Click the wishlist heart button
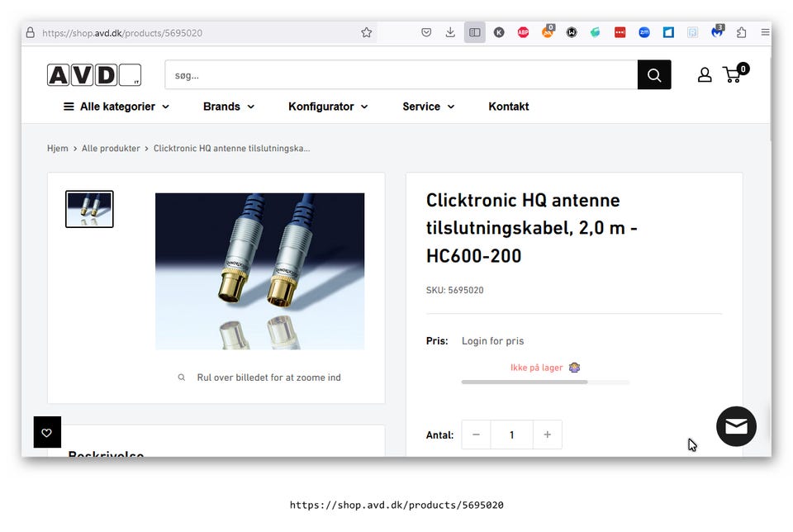793x532 pixels. pos(47,432)
